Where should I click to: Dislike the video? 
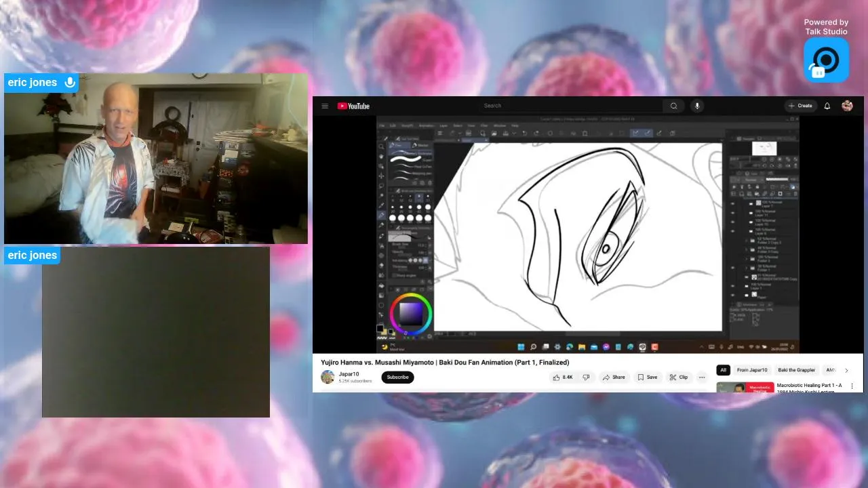[x=586, y=377]
